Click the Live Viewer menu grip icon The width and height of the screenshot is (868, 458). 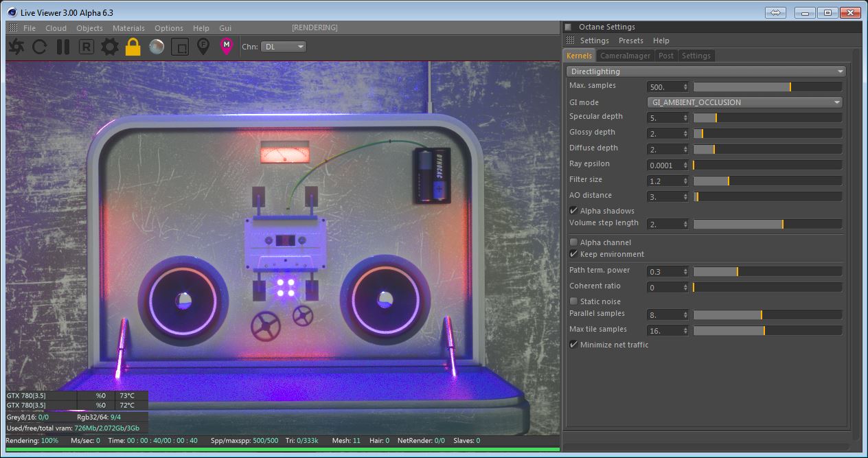(x=13, y=28)
